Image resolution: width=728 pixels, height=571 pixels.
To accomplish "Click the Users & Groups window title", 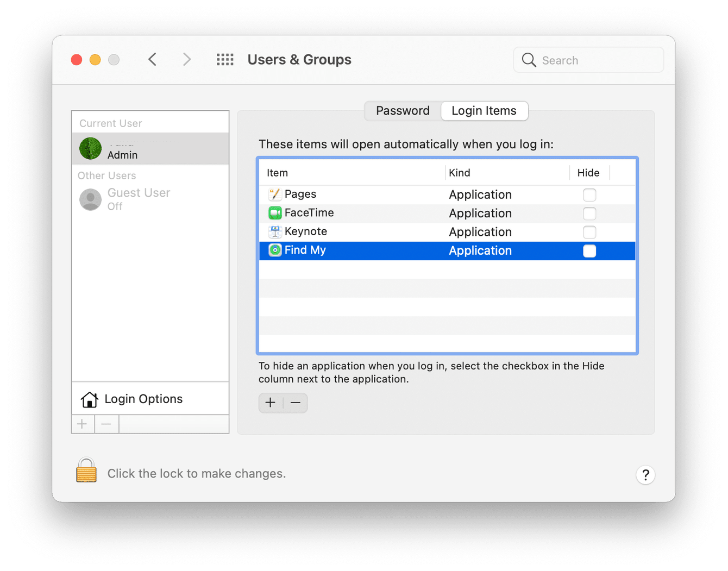I will pos(299,59).
